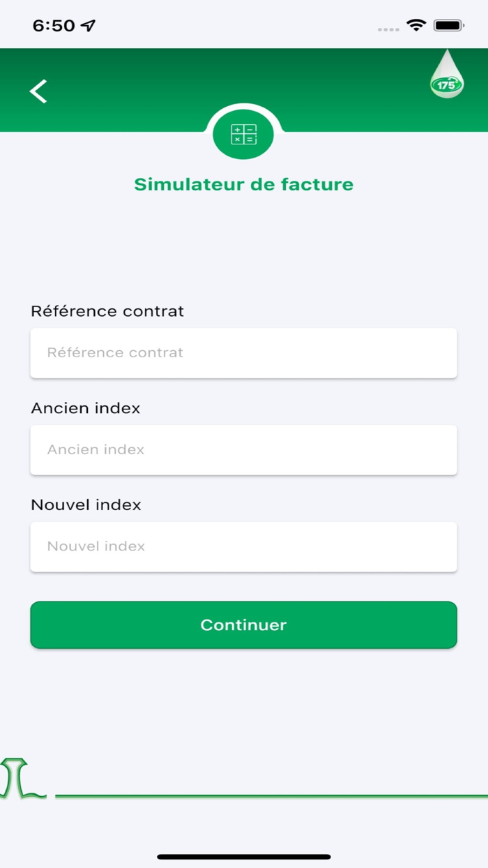
Task: Tap the horizontal green divider line at bottom
Action: (x=272, y=793)
